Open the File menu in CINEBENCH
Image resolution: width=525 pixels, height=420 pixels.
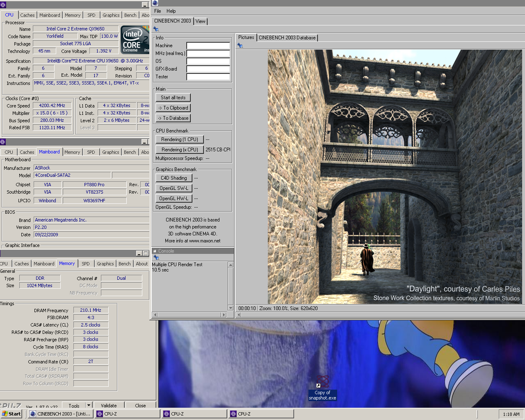157,11
